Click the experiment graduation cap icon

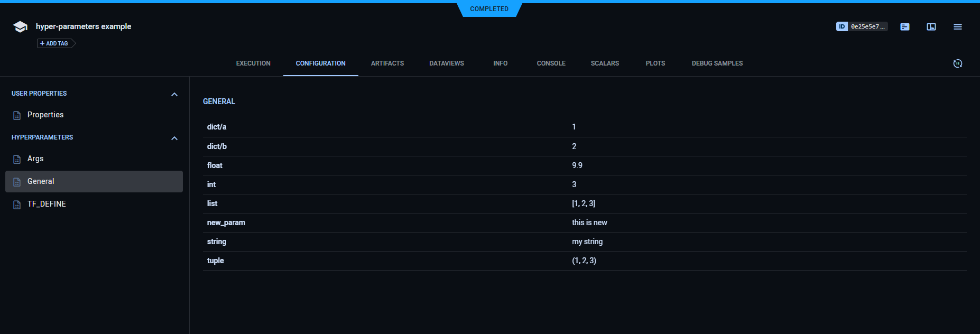pos(20,27)
